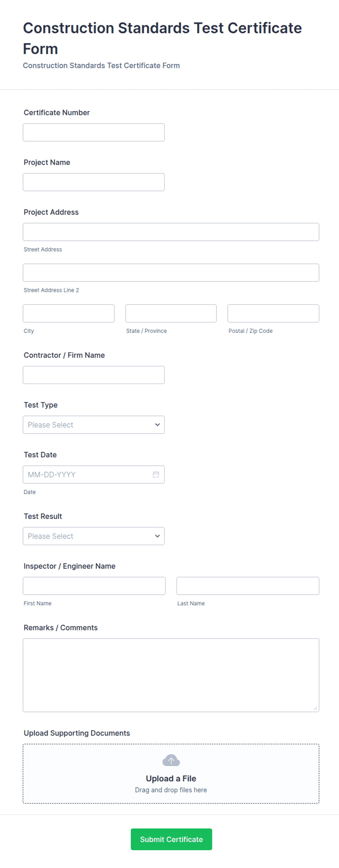The image size is (339, 868).
Task: Click the MM-DD-YYYY date input
Action: point(87,475)
